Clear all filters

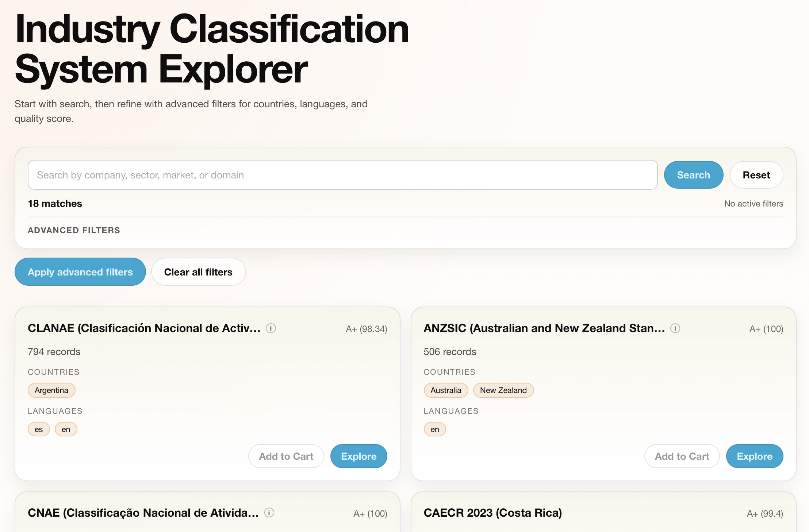click(198, 272)
